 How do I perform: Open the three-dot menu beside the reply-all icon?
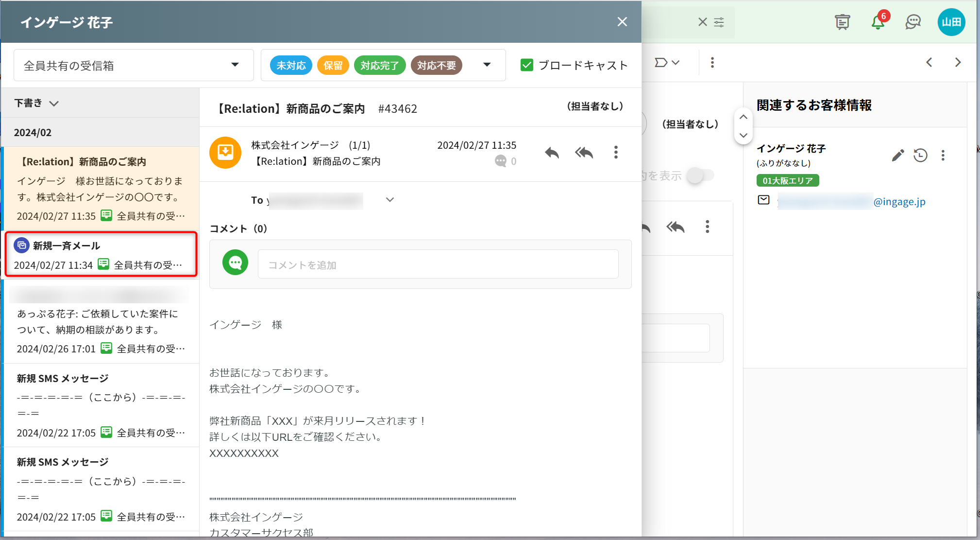616,153
